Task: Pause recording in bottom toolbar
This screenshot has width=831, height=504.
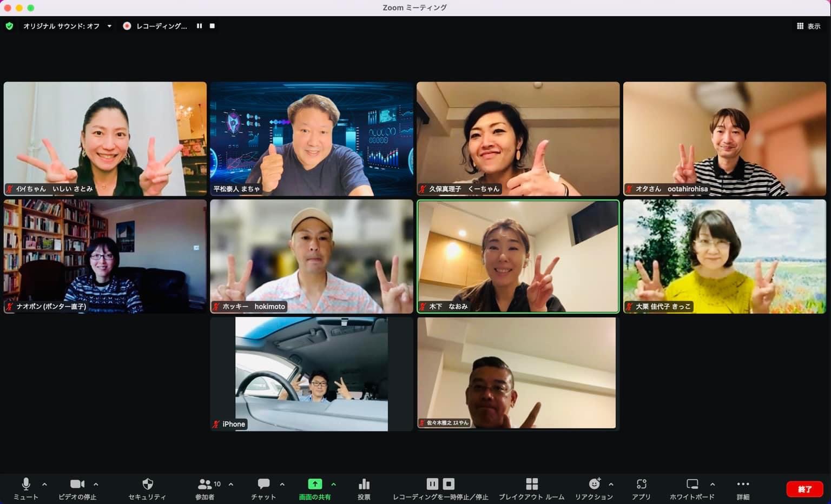Action: pos(432,483)
